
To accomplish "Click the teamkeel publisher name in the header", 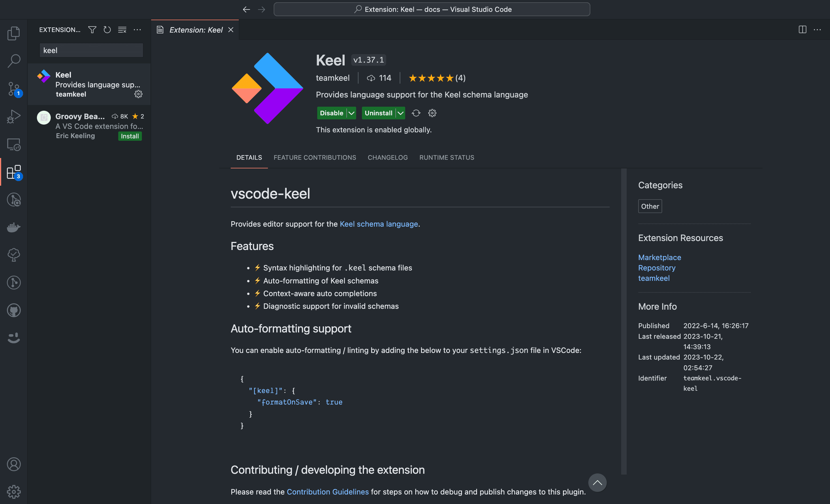I will [333, 78].
